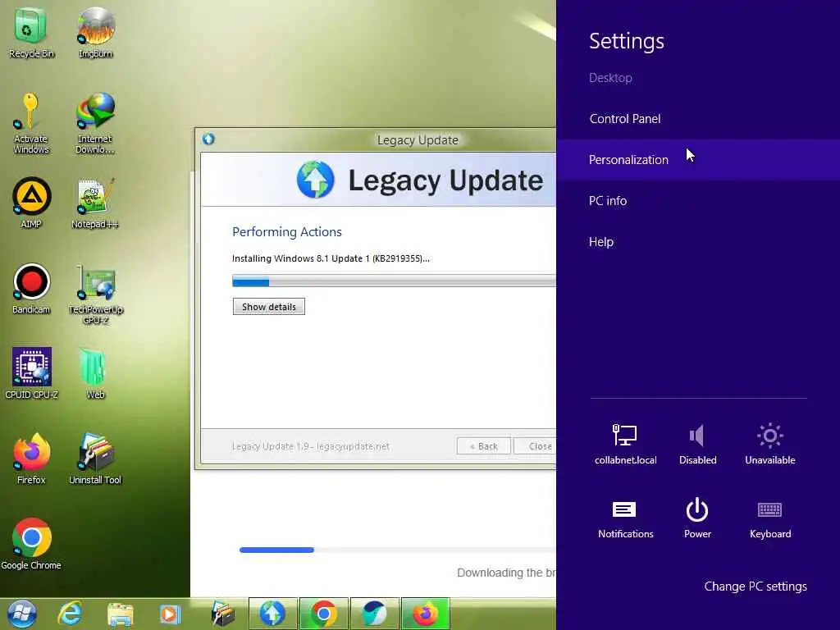
Task: Open Control Panel from Settings charm
Action: tap(698, 118)
